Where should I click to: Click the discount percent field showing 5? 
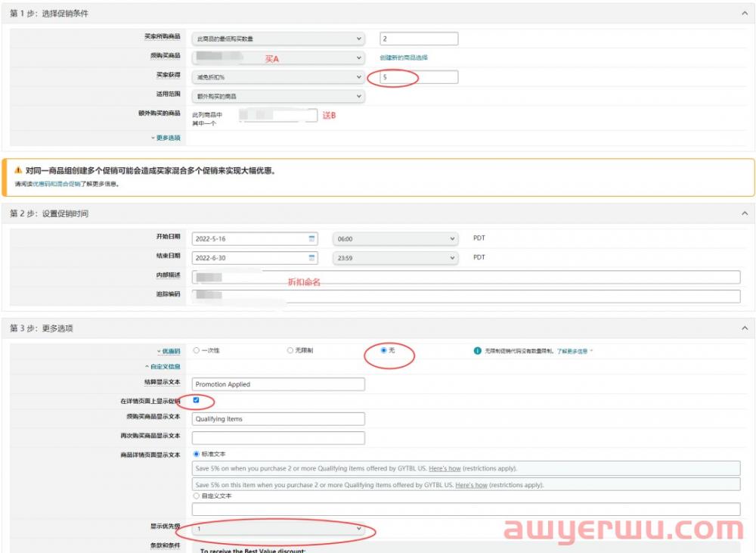[x=419, y=77]
